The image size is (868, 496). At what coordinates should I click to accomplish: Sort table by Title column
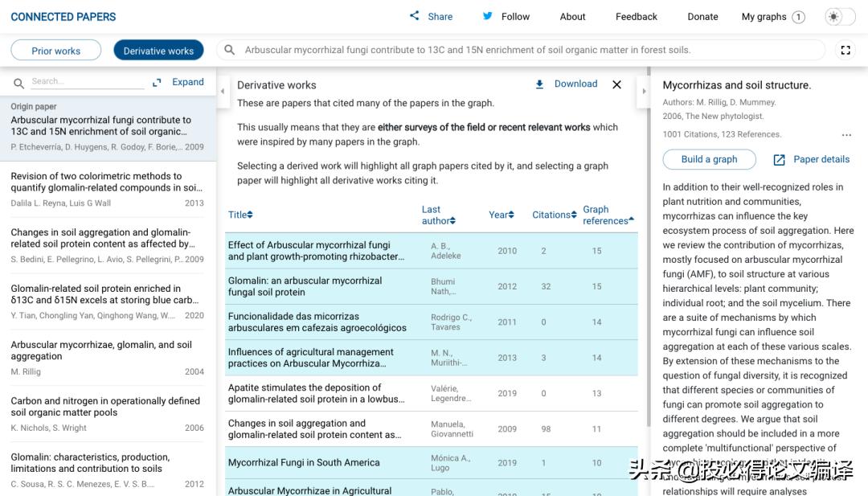240,215
